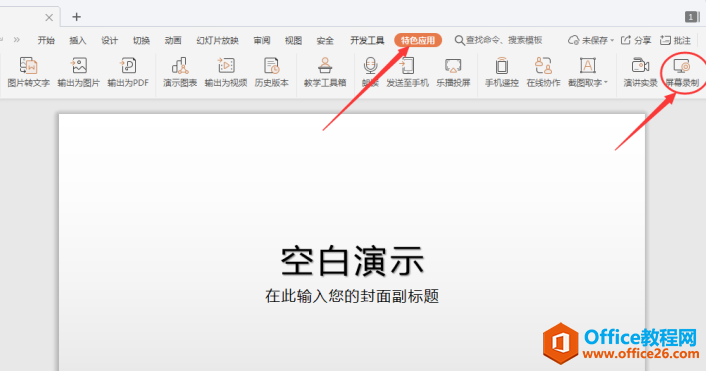
Task: Launch the 朗读 microphone tool
Action: tap(370, 72)
